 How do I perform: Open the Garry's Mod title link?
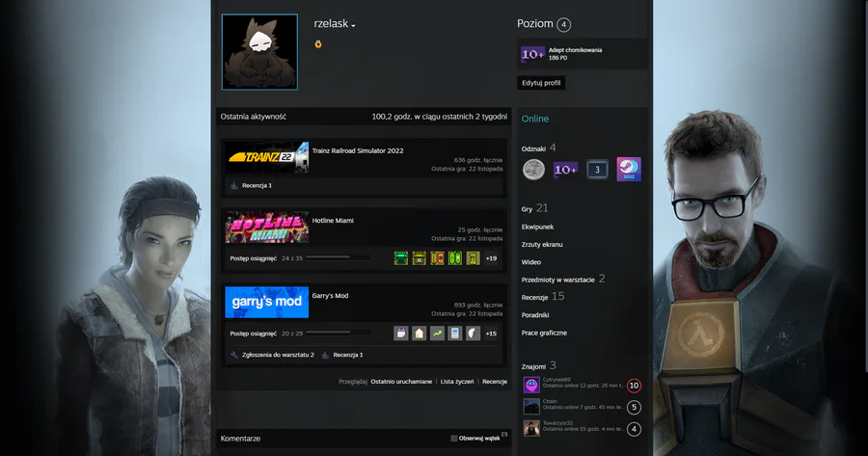point(330,296)
